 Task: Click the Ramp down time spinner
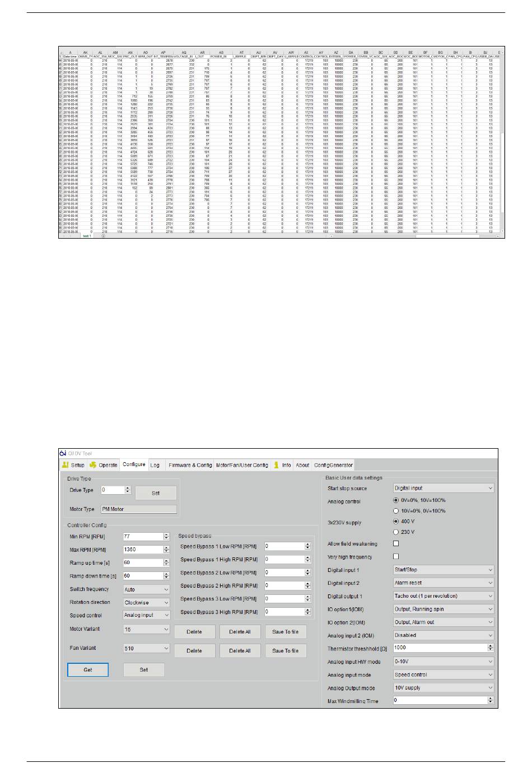(166, 576)
